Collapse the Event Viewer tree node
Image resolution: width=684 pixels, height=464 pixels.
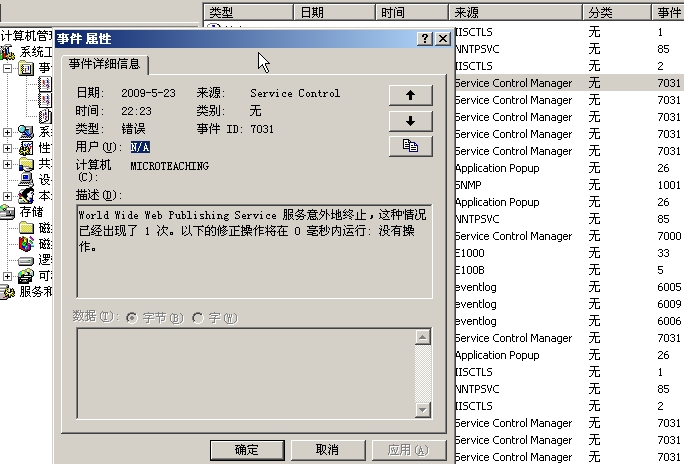point(7,68)
